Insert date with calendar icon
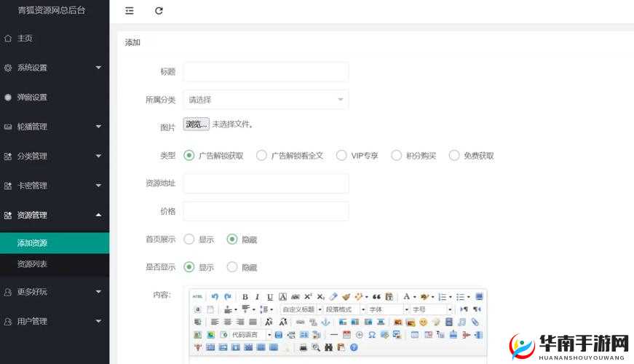634x364 pixels. point(346,335)
